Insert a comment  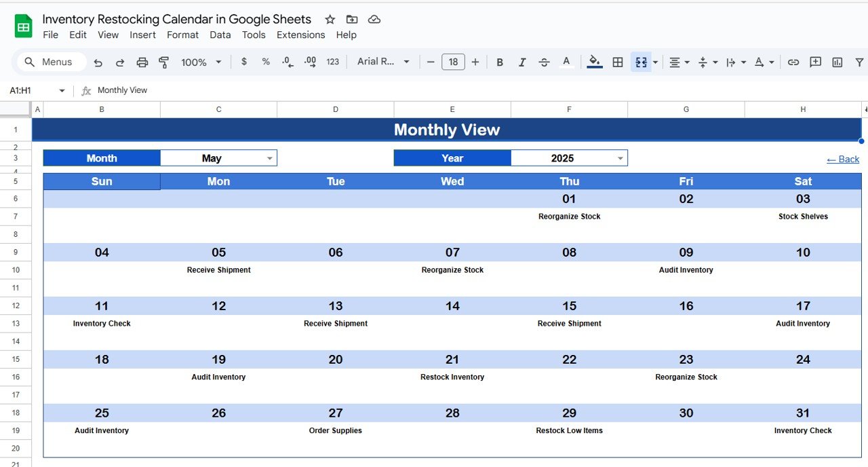(x=816, y=62)
